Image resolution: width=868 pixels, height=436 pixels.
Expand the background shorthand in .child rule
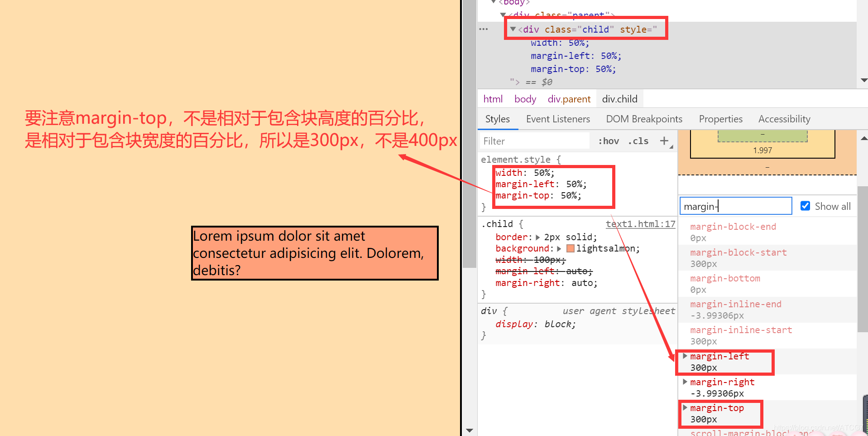(x=559, y=248)
